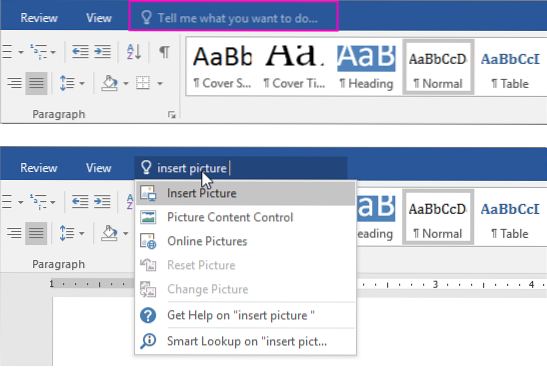The height and width of the screenshot is (369, 547).
Task: Click Line Spacing icon in upper ribbon
Action: click(67, 83)
